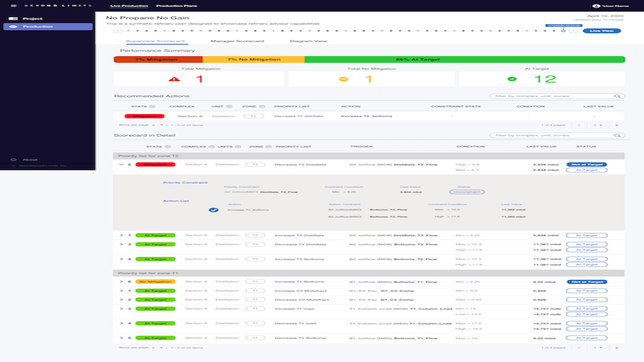644x362 pixels.
Task: Go to next page in Scorecard in Detail
Action: tap(616, 347)
